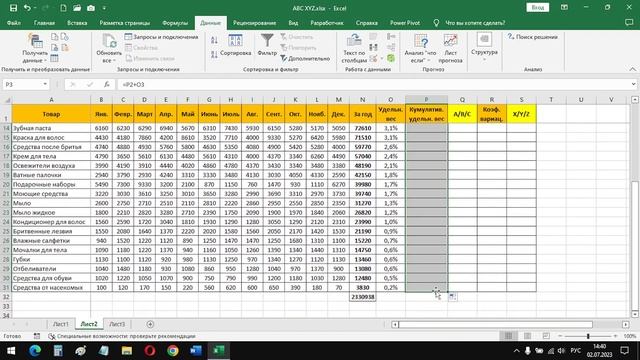This screenshot has height=360, width=640.
Task: Click the camera icon in quick toolbar
Action: tap(91, 8)
